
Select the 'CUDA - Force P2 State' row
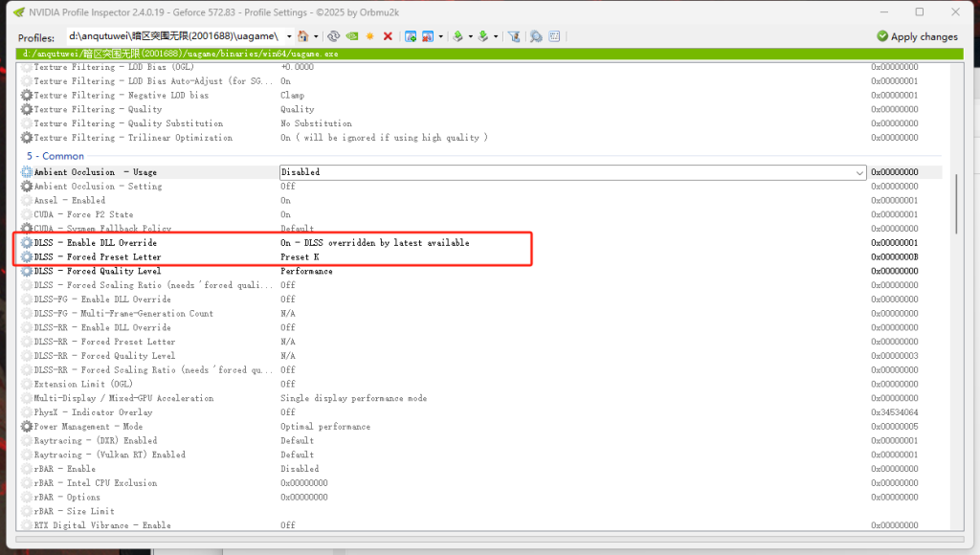[481, 214]
